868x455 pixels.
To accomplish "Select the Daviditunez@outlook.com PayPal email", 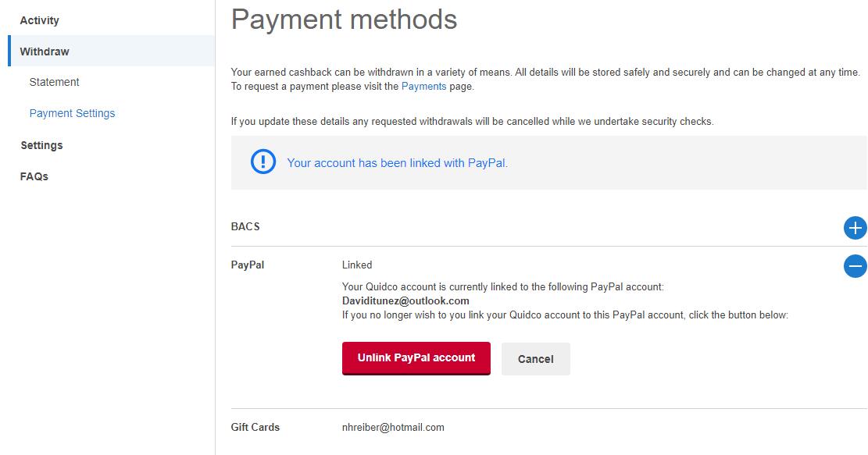I will [x=405, y=300].
